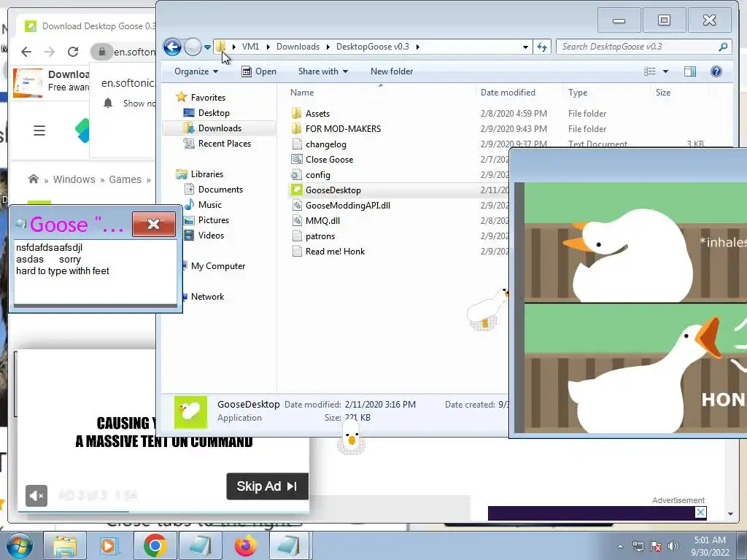
Task: Click the Explorer Back navigation arrow
Action: pos(172,47)
